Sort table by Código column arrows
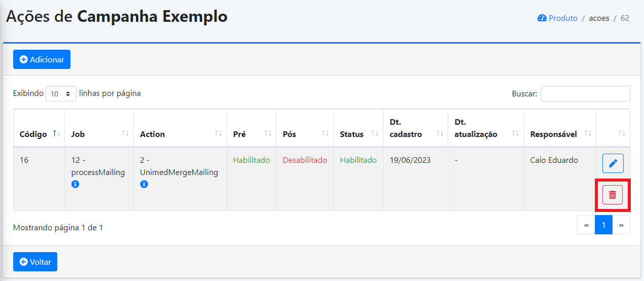 56,133
